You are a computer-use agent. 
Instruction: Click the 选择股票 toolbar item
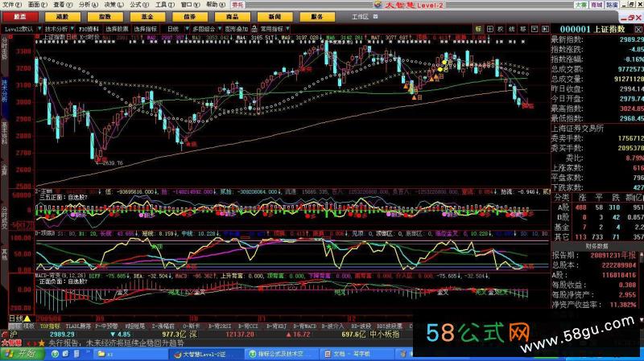(117, 29)
